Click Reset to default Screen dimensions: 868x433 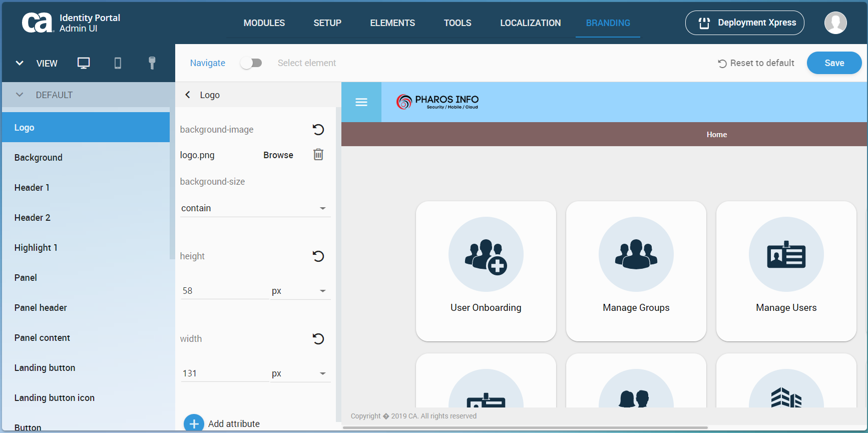click(x=756, y=63)
